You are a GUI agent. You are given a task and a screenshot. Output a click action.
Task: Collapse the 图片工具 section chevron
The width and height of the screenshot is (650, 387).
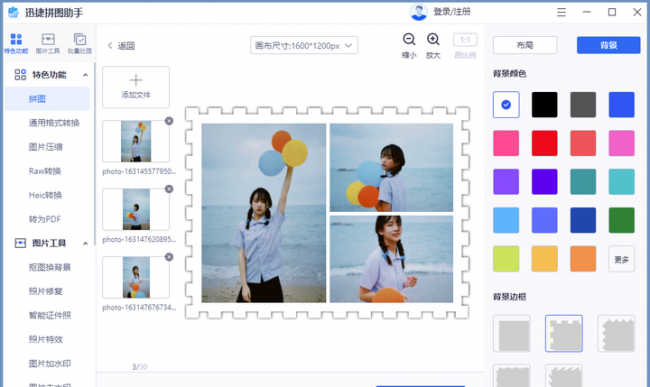click(x=85, y=244)
